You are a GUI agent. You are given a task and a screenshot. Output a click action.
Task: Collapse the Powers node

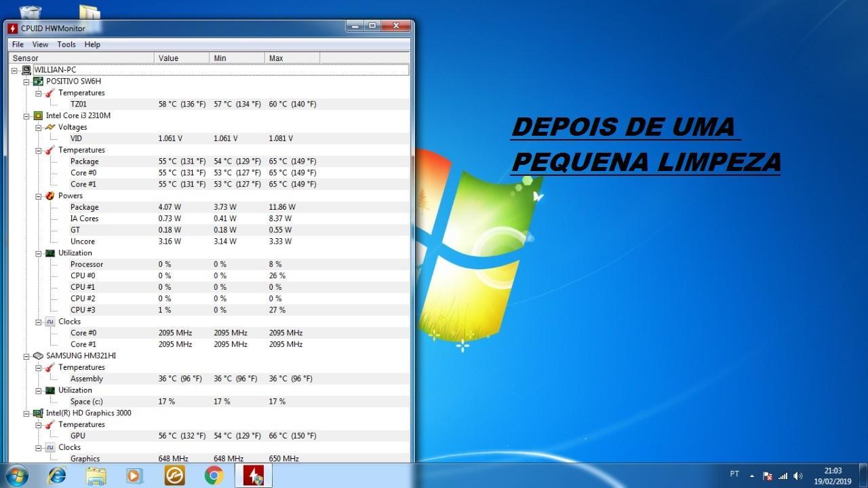click(x=38, y=195)
